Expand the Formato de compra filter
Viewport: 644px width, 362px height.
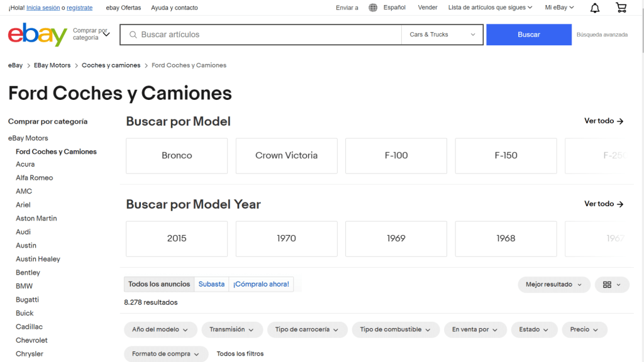click(166, 354)
